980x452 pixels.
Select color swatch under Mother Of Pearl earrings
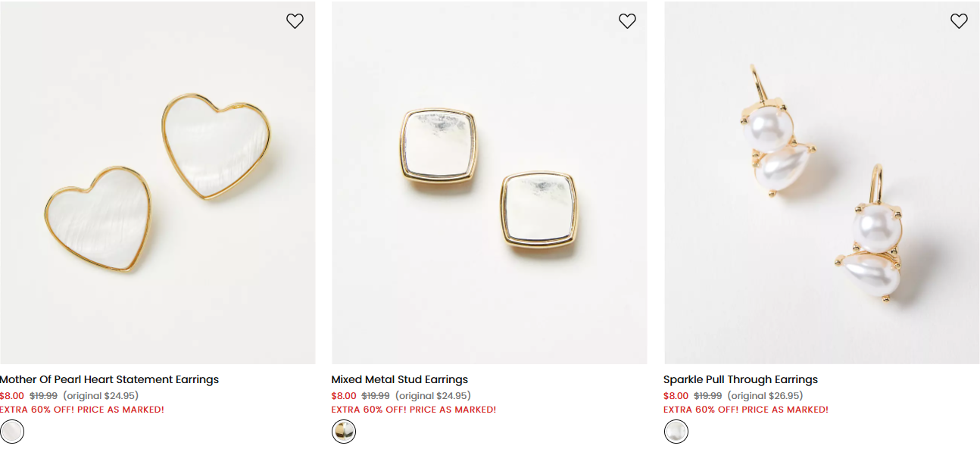pyautogui.click(x=12, y=432)
